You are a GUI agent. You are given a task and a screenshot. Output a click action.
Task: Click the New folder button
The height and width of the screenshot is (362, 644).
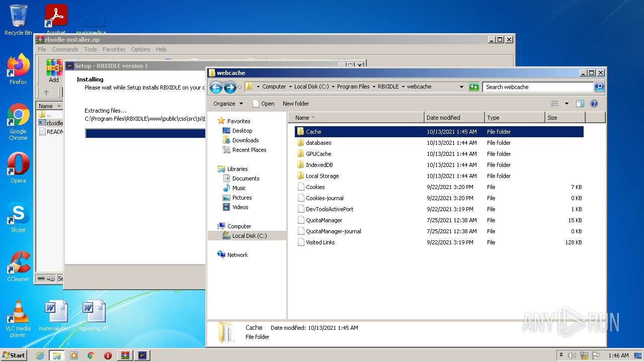click(x=296, y=104)
